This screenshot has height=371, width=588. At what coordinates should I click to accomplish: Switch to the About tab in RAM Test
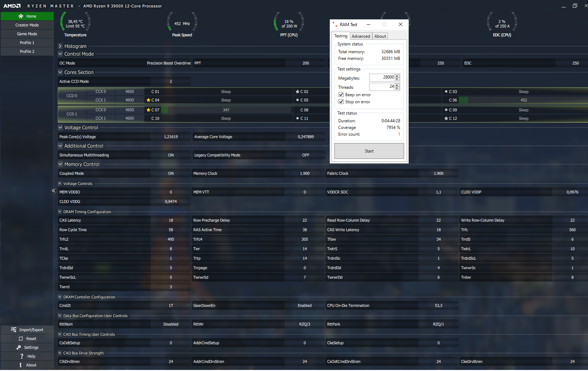point(380,36)
